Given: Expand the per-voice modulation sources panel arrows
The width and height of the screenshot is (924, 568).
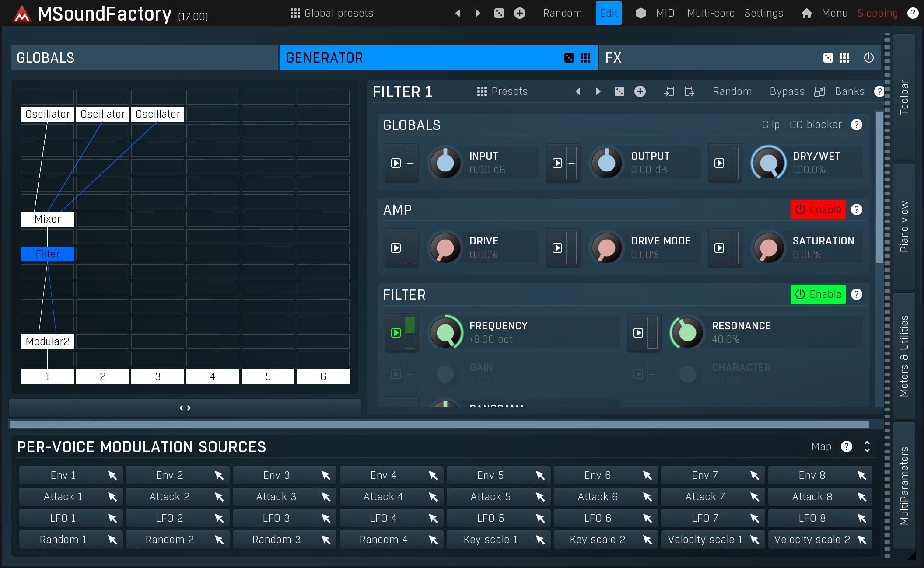Looking at the screenshot, I should [867, 446].
